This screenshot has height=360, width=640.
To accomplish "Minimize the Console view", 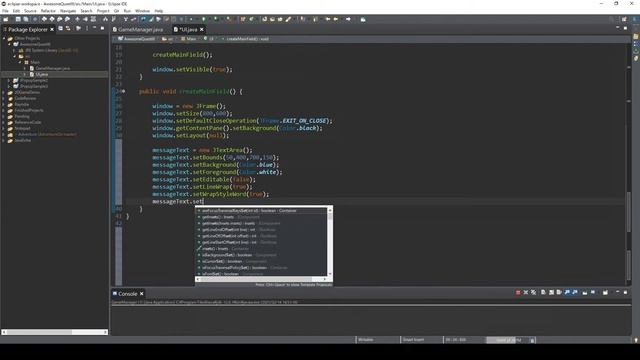I will [x=618, y=292].
